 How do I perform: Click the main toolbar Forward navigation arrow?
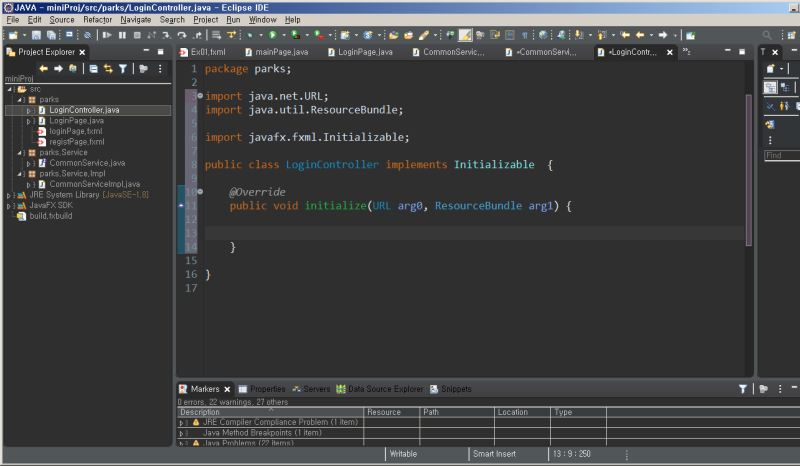663,35
